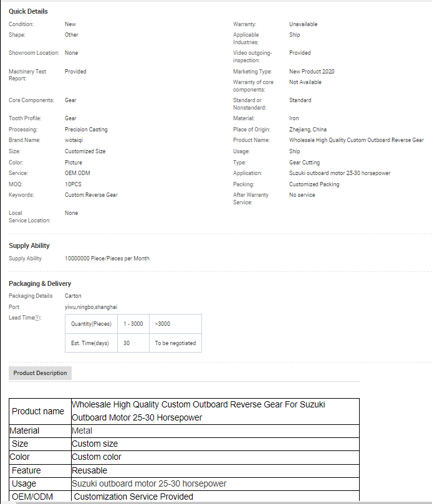The height and width of the screenshot is (504, 432).
Task: Click the port value yiwu,ningbo,shanghai
Action: point(91,307)
